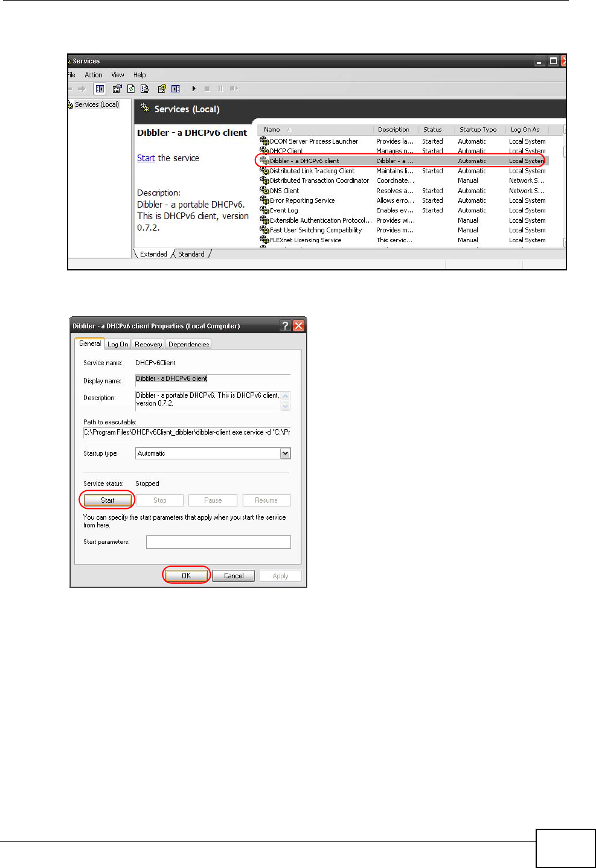Switch to the Standard tab

click(x=191, y=254)
